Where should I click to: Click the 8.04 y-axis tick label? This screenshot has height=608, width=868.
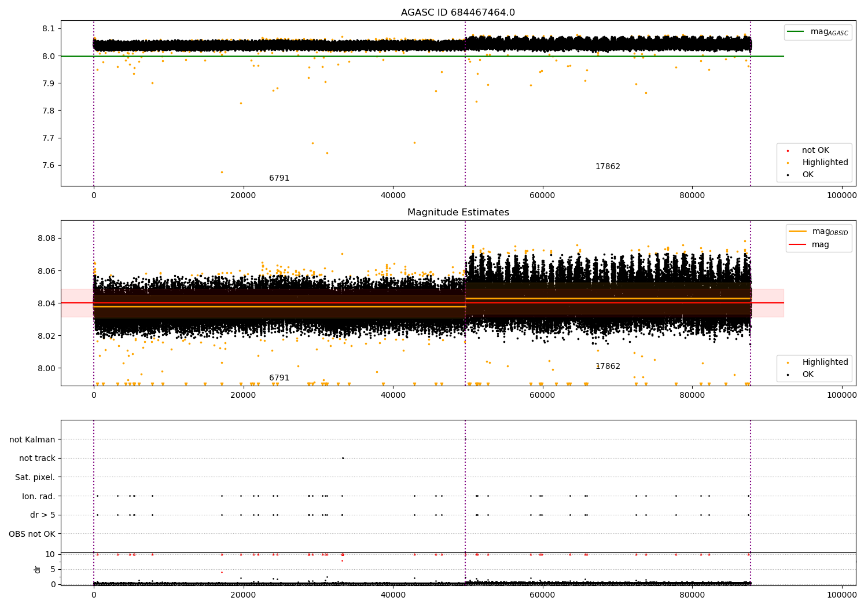[46, 303]
